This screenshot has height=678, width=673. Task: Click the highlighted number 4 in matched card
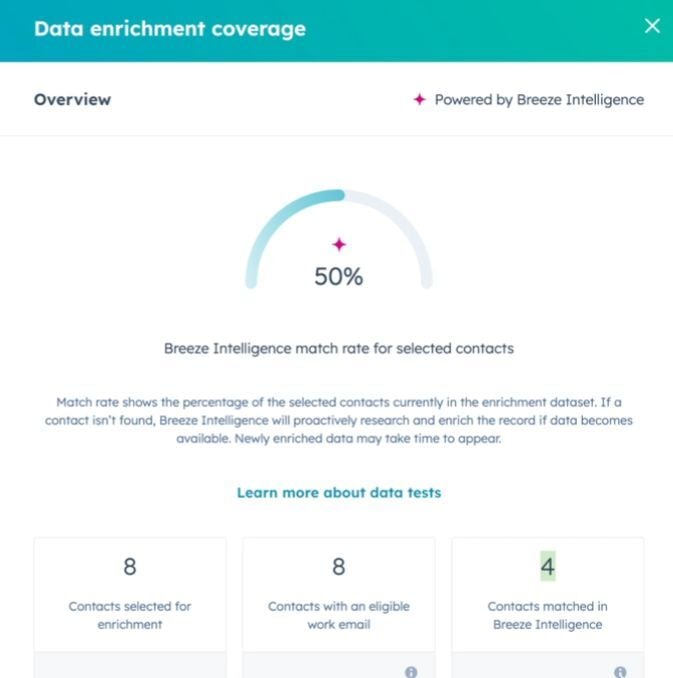coord(548,566)
